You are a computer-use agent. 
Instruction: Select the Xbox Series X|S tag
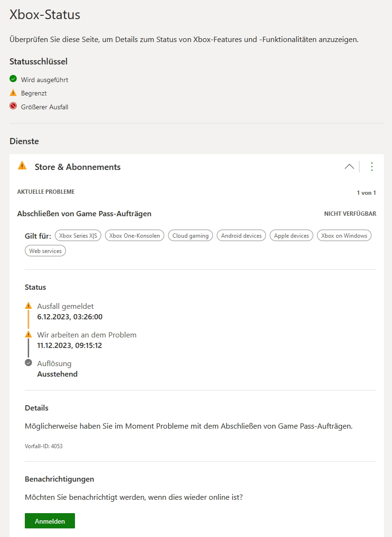pos(78,236)
